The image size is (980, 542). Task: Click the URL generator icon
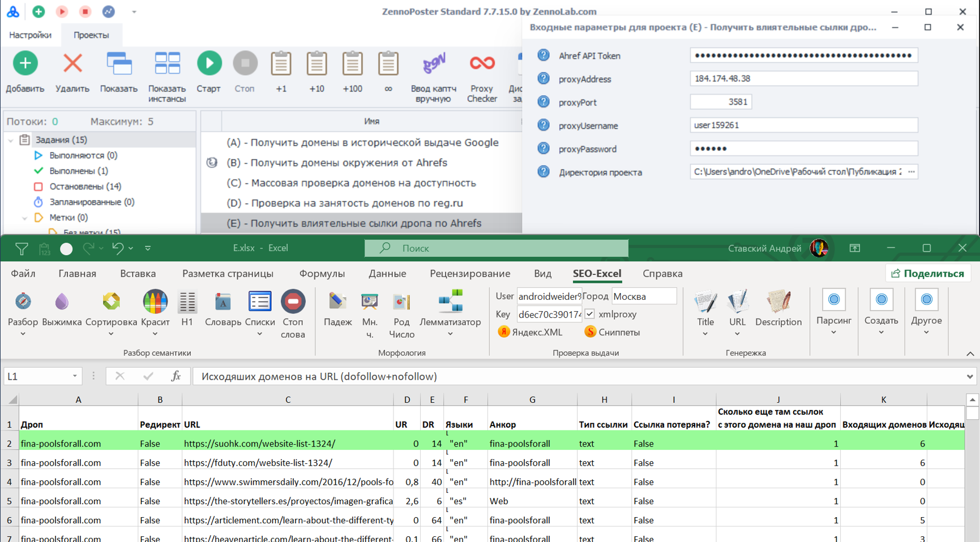click(x=737, y=302)
